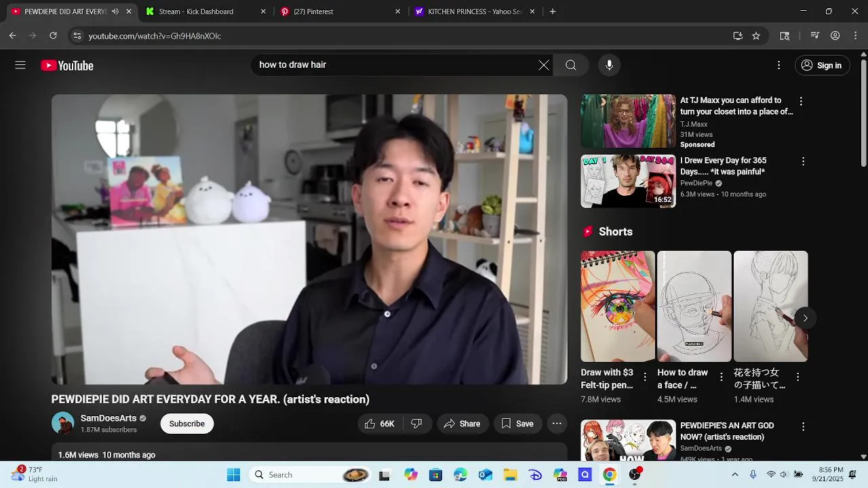The width and height of the screenshot is (868, 488).
Task: Install YouTube app from address bar icon
Action: pos(738,36)
